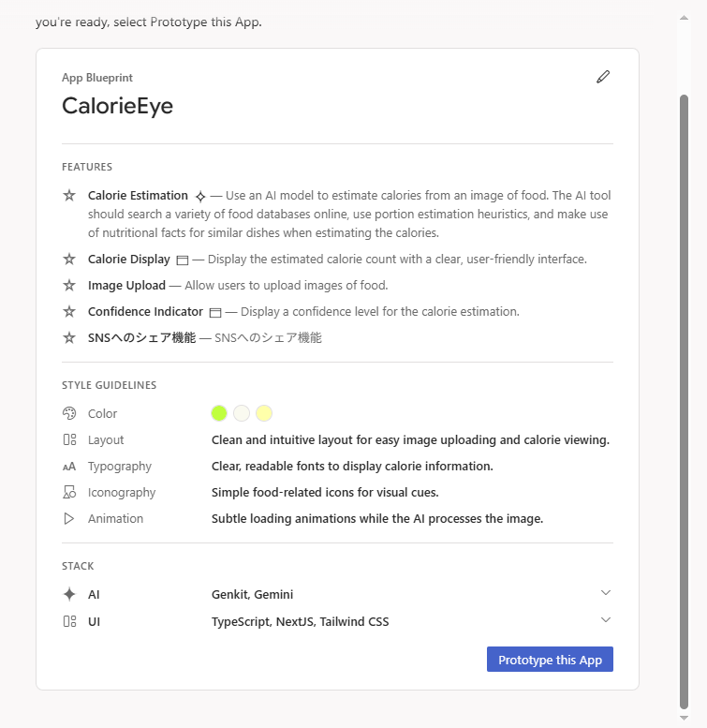Select the off-white color swatch
The width and height of the screenshot is (707, 728).
click(242, 413)
